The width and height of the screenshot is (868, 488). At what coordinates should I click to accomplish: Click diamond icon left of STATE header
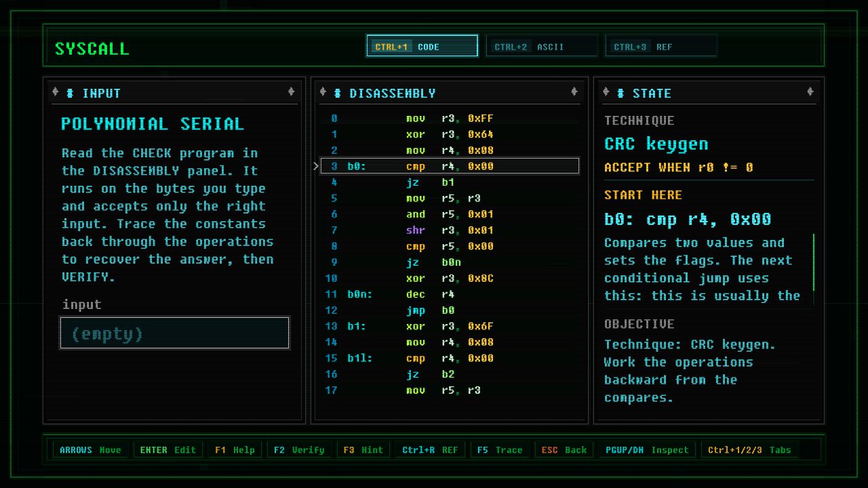pyautogui.click(x=606, y=92)
